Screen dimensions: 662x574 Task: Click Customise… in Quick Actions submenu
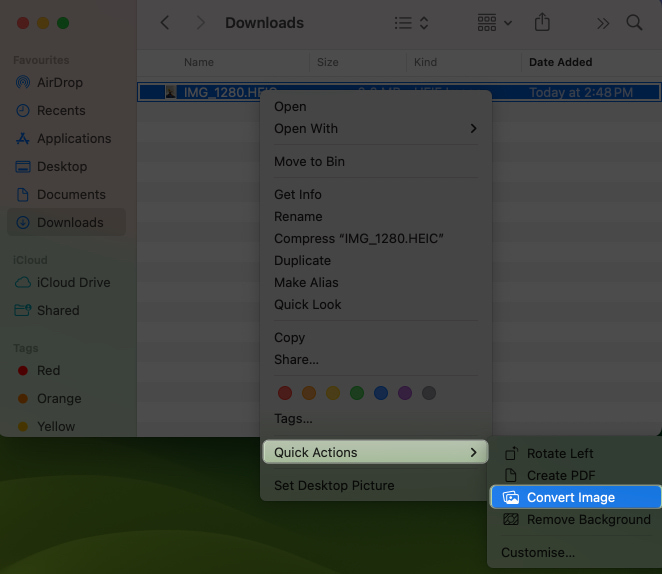[538, 552]
